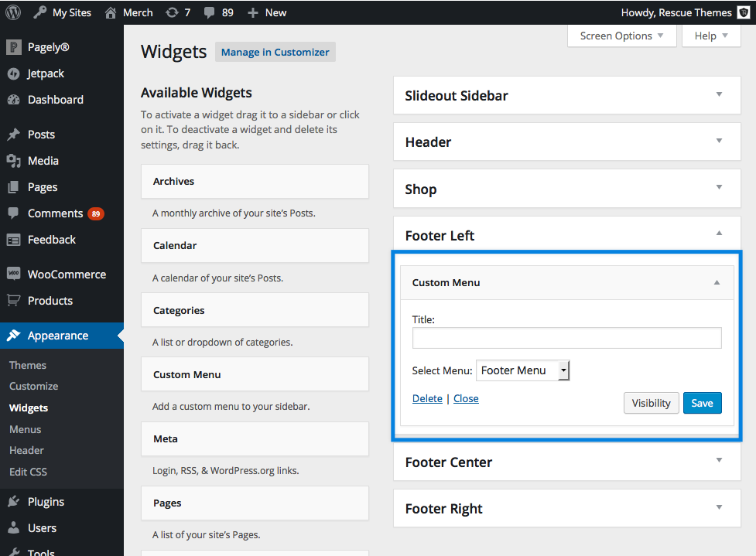Select the Pages available widget

tap(255, 503)
